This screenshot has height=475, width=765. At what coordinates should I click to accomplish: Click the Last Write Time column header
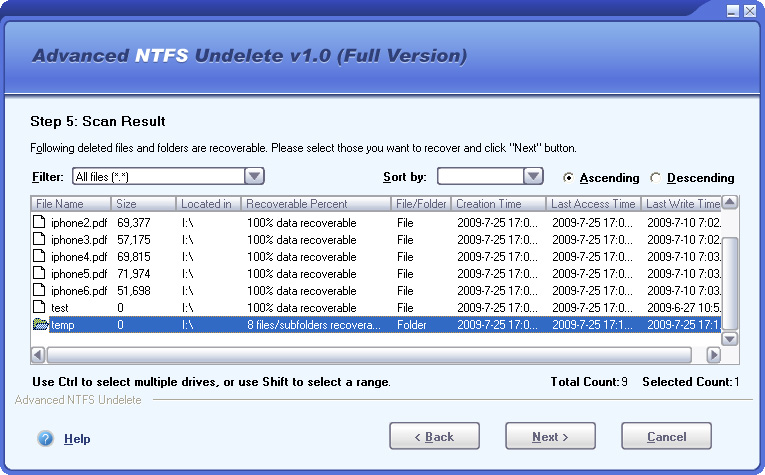click(681, 204)
